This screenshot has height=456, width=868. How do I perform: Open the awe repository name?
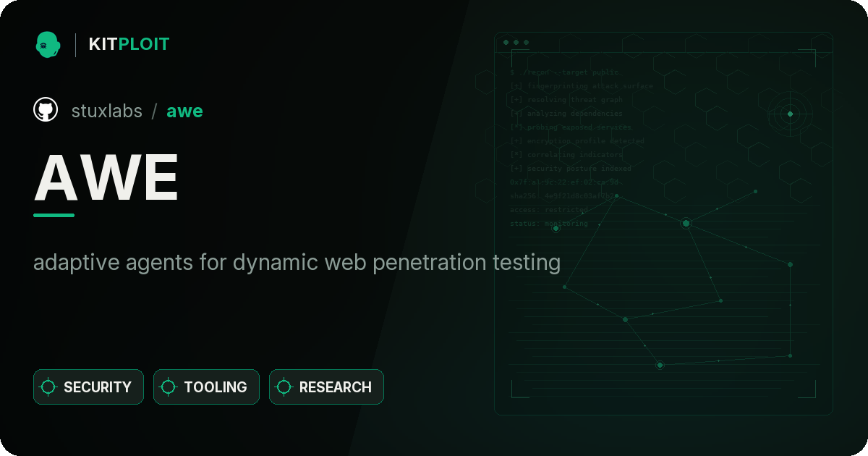coord(184,111)
